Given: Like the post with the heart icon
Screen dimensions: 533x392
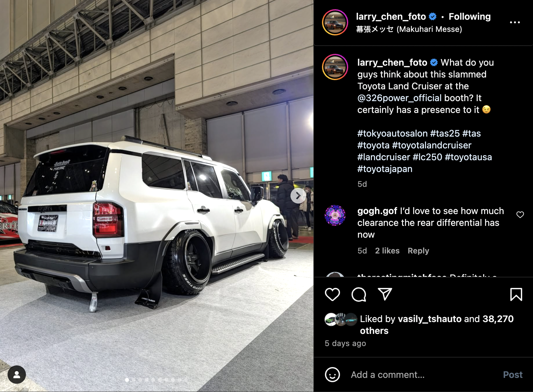Looking at the screenshot, I should (332, 294).
